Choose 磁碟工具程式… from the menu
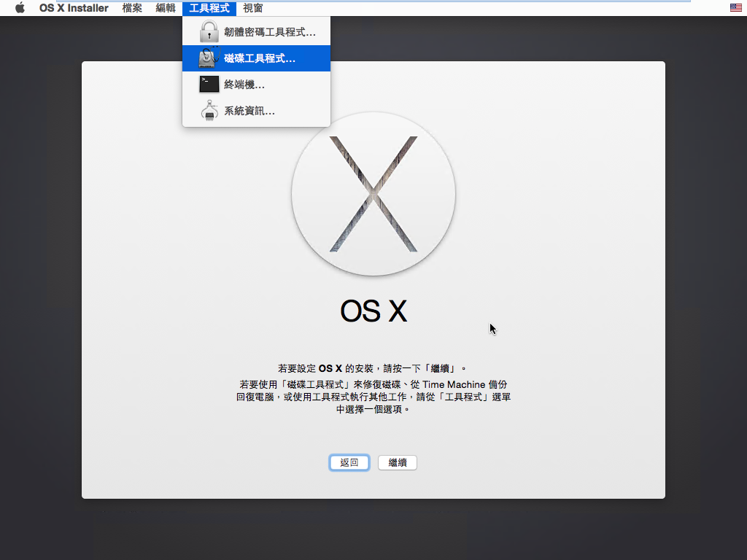This screenshot has height=560, width=747. pos(256,58)
